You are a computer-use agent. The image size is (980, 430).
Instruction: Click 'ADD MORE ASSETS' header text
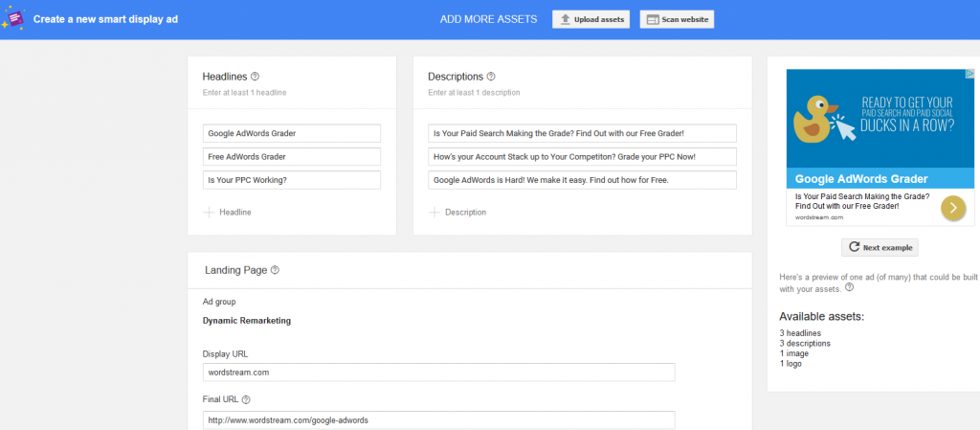click(x=489, y=19)
